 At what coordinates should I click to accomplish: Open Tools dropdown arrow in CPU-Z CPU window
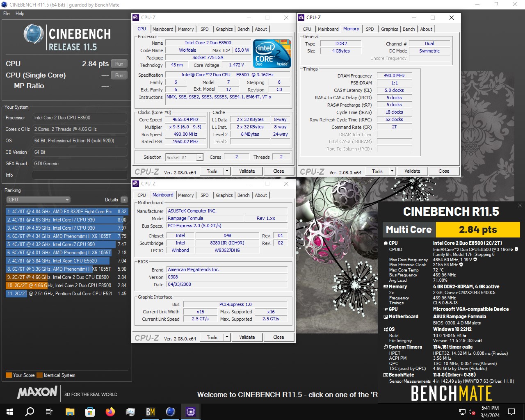(x=227, y=171)
